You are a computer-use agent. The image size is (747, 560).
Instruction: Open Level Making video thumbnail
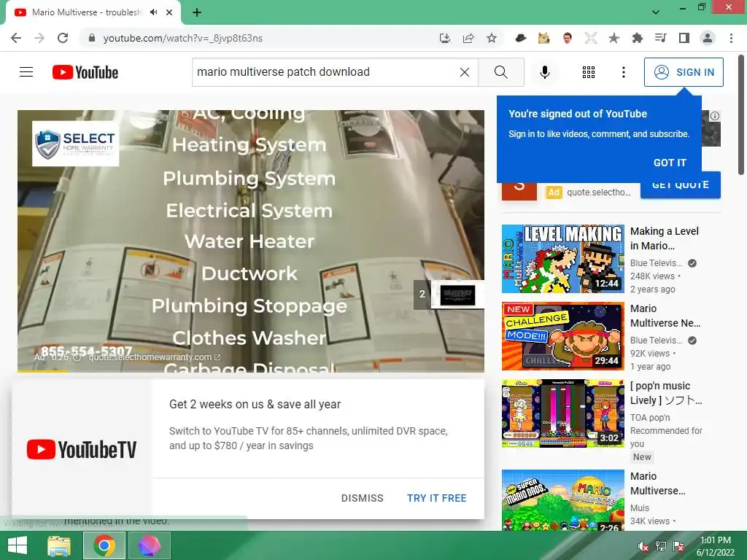[x=562, y=259]
